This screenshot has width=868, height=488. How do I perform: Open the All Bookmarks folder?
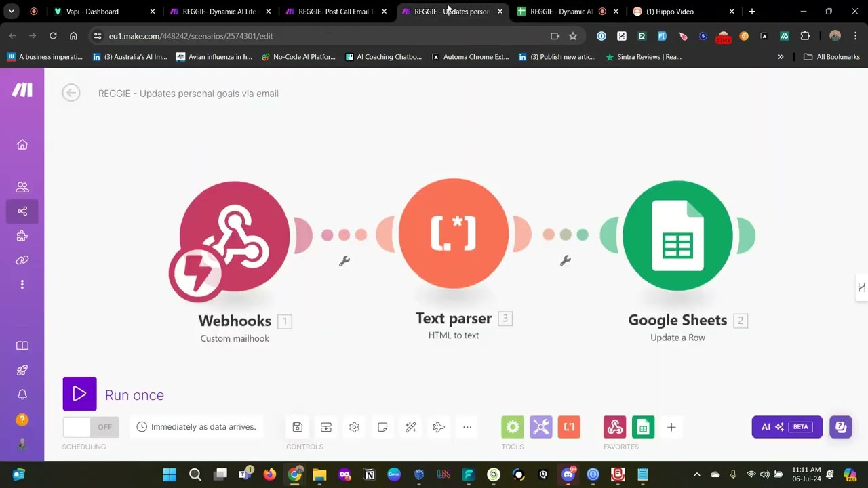[831, 57]
